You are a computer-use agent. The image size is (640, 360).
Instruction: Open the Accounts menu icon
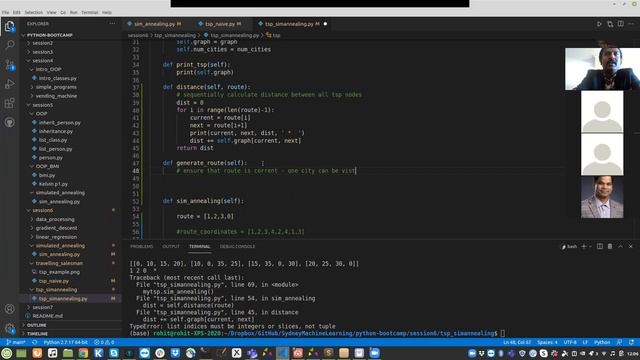pyautogui.click(x=9, y=309)
